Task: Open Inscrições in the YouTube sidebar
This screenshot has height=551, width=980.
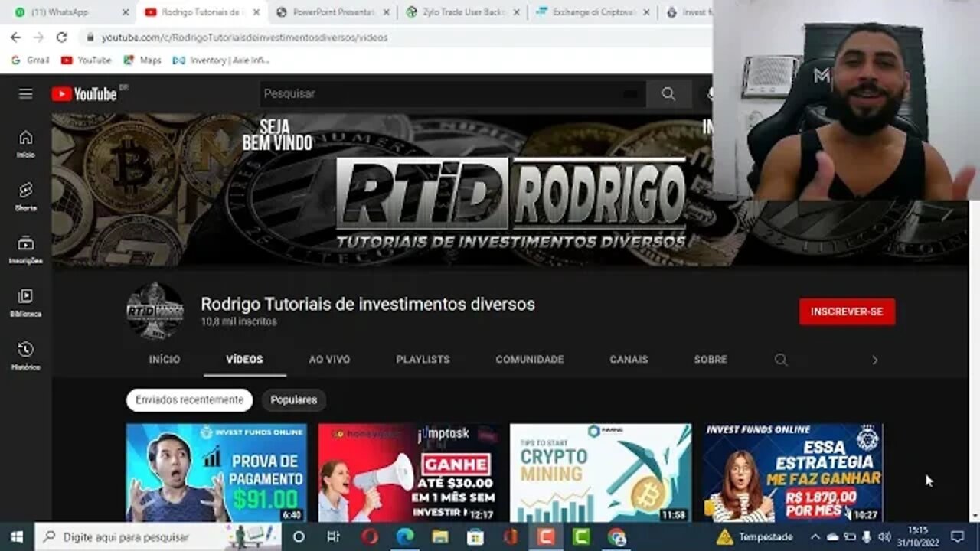Action: 26,250
